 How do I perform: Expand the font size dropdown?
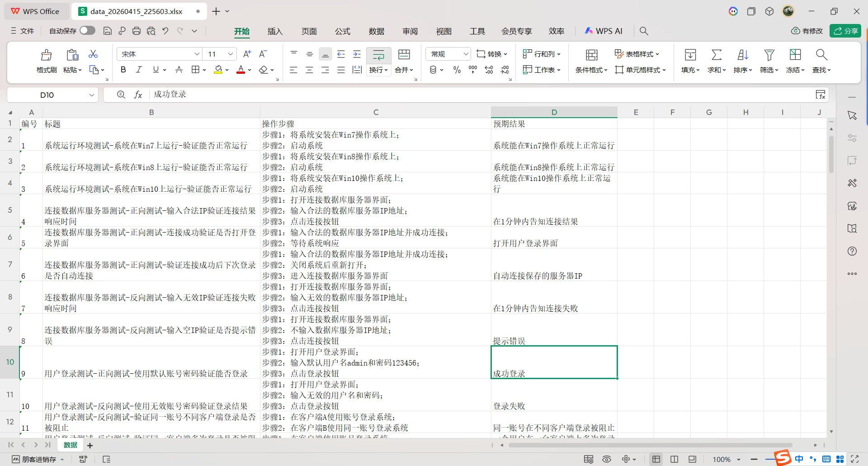pyautogui.click(x=231, y=54)
